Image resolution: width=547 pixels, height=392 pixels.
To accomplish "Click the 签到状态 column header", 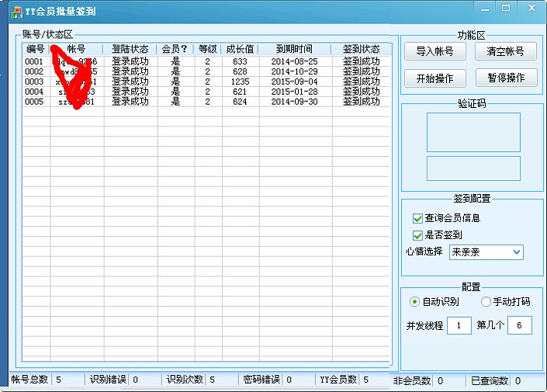I will [x=361, y=49].
